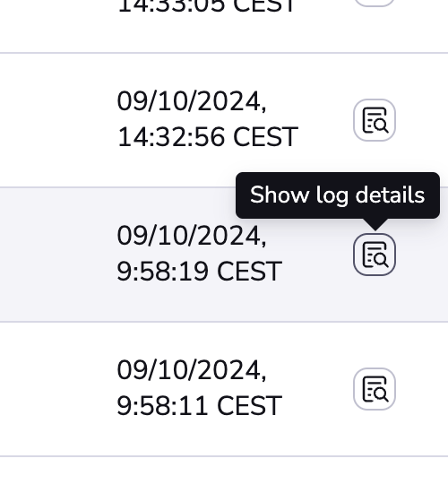The width and height of the screenshot is (448, 493).
Task: Select the 14:32:56 log row's blank area
Action: pos(56,120)
